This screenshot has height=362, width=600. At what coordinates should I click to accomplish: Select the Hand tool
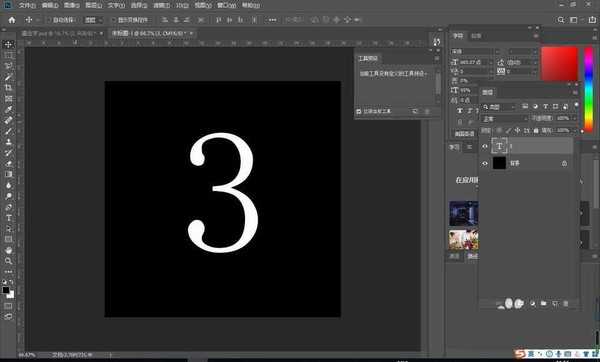8,250
